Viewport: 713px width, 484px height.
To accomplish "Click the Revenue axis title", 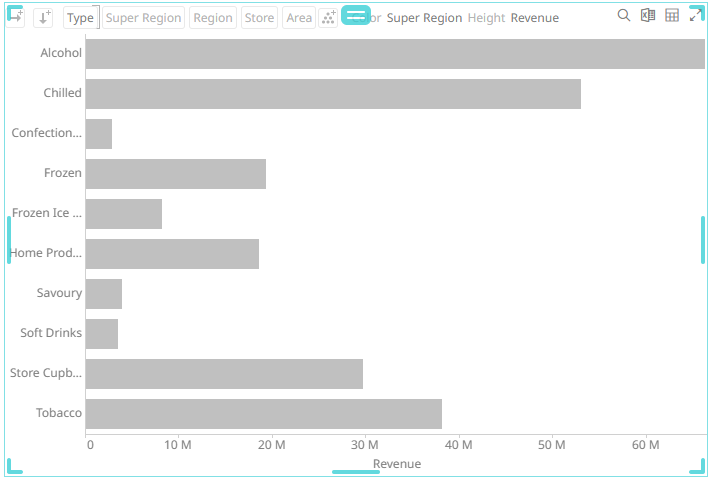I will click(x=397, y=464).
